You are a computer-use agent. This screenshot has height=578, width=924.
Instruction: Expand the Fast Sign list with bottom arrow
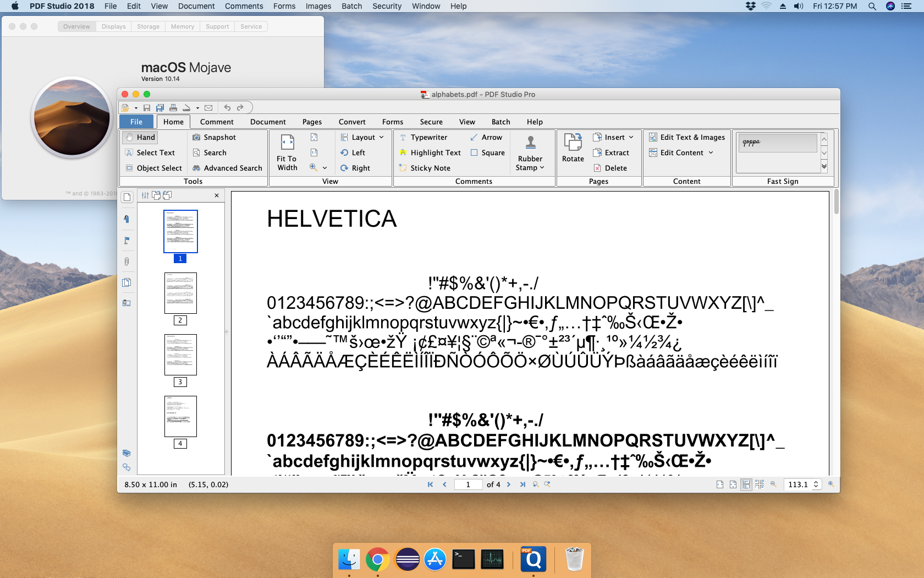[824, 166]
